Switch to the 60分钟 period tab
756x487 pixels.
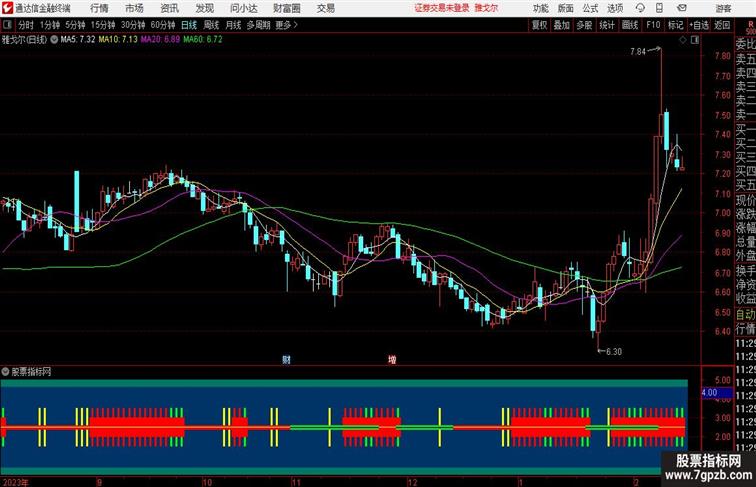click(163, 25)
